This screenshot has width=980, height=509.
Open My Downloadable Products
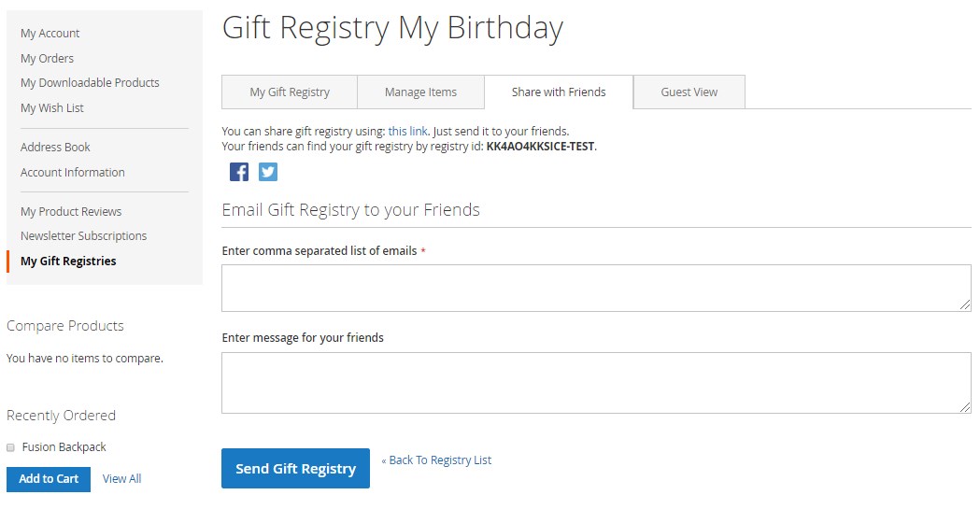click(x=90, y=83)
